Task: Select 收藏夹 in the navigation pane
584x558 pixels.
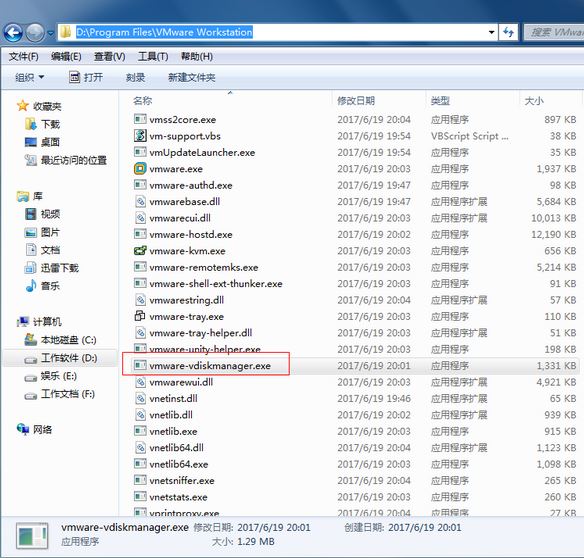Action: pyautogui.click(x=39, y=106)
